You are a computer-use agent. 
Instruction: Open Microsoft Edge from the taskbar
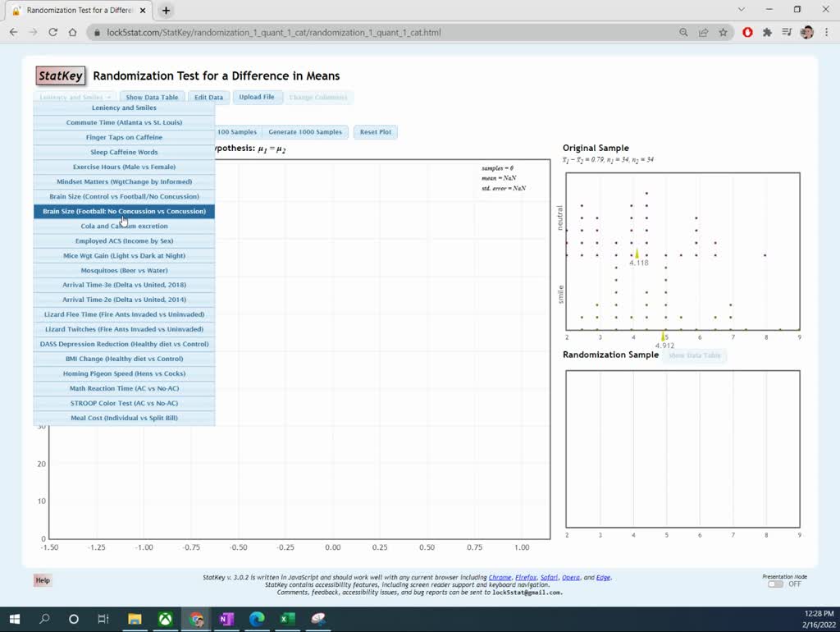coord(257,619)
